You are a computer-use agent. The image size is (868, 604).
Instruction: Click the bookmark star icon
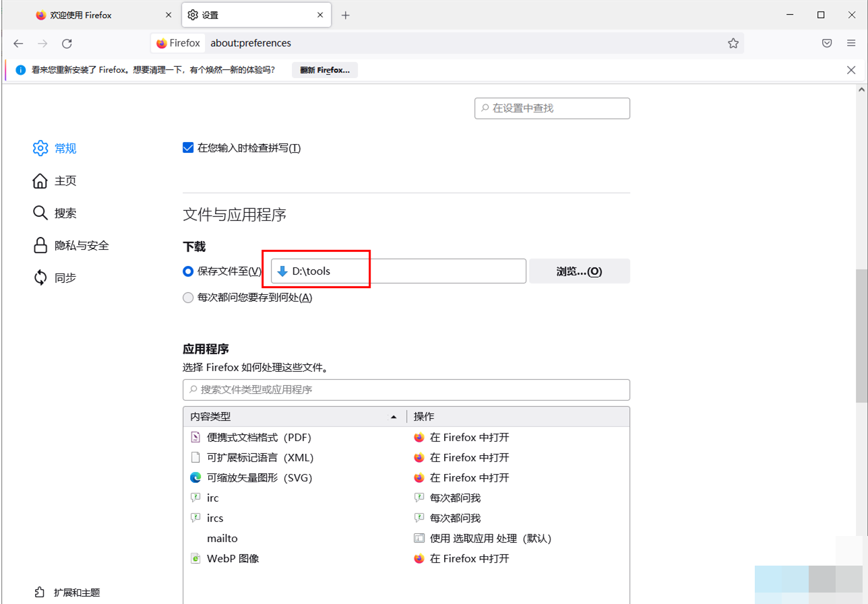click(x=733, y=43)
